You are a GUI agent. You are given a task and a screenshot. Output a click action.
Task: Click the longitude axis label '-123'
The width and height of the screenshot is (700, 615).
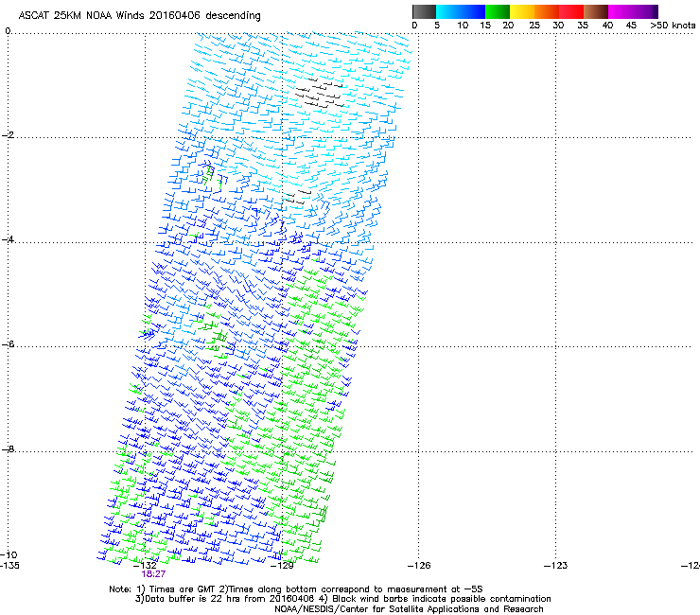pyautogui.click(x=556, y=566)
